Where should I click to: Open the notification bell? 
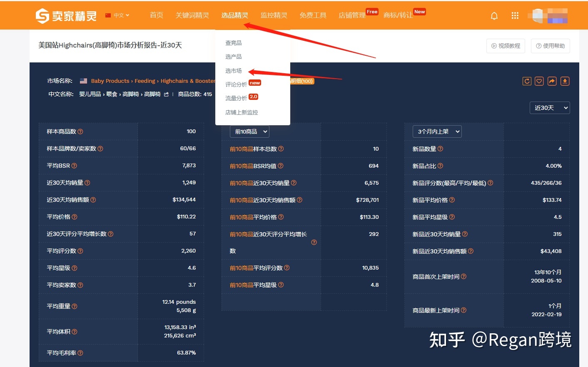coord(494,16)
